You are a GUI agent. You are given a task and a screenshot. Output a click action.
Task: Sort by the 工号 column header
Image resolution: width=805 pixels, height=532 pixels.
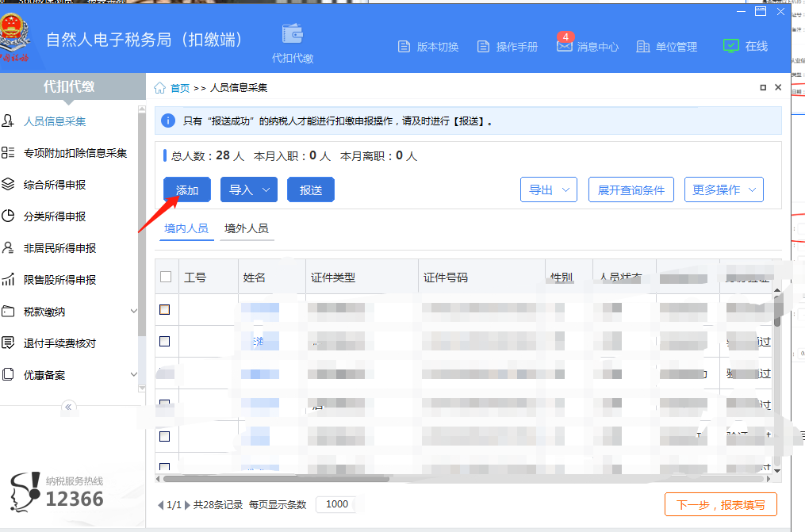point(209,277)
